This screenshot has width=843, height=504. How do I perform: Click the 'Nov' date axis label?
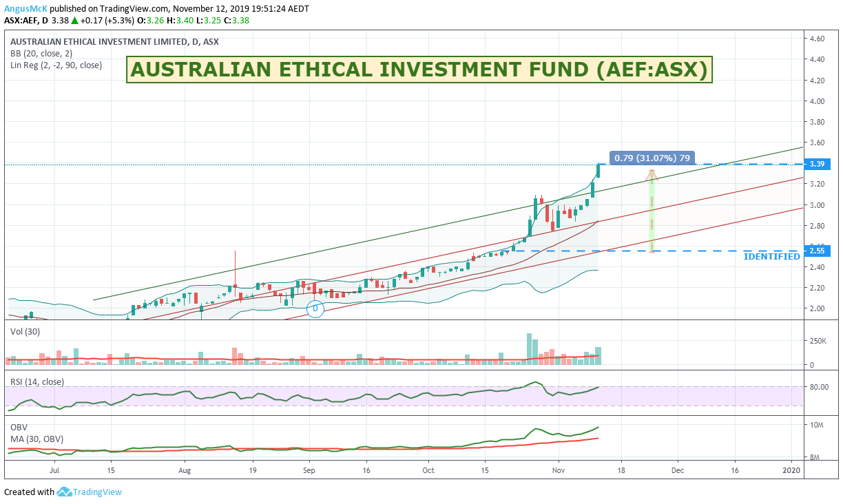click(558, 470)
